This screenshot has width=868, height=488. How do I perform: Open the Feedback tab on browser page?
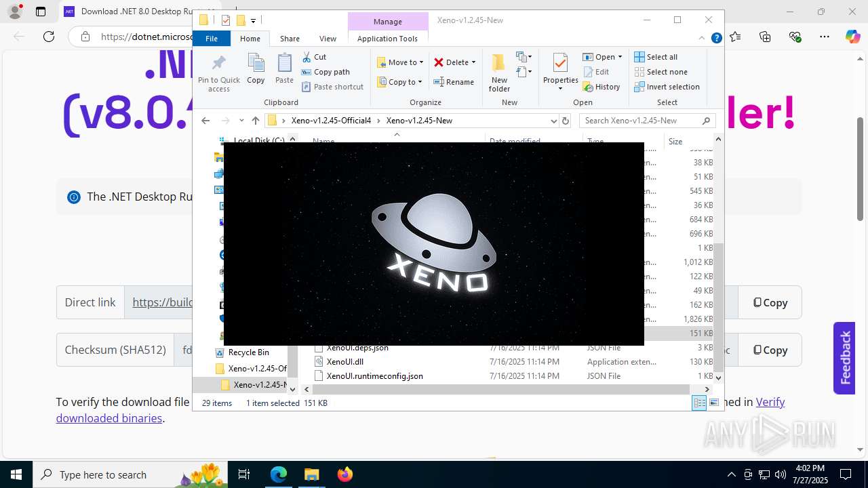844,358
